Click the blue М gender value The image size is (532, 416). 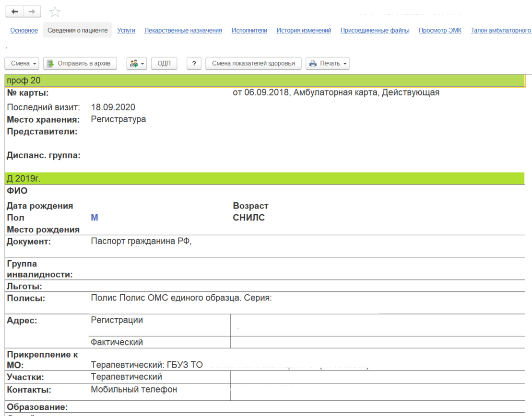coord(95,218)
